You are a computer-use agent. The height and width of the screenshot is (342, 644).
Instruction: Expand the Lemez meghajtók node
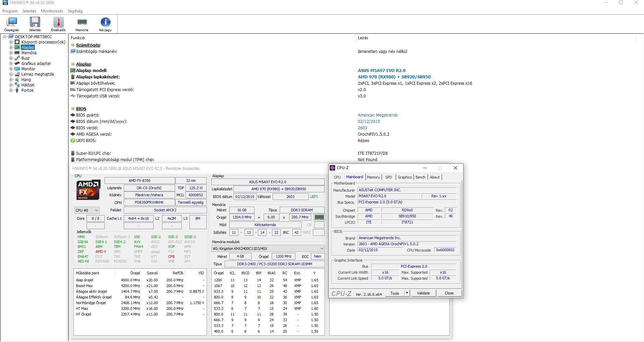click(11, 74)
